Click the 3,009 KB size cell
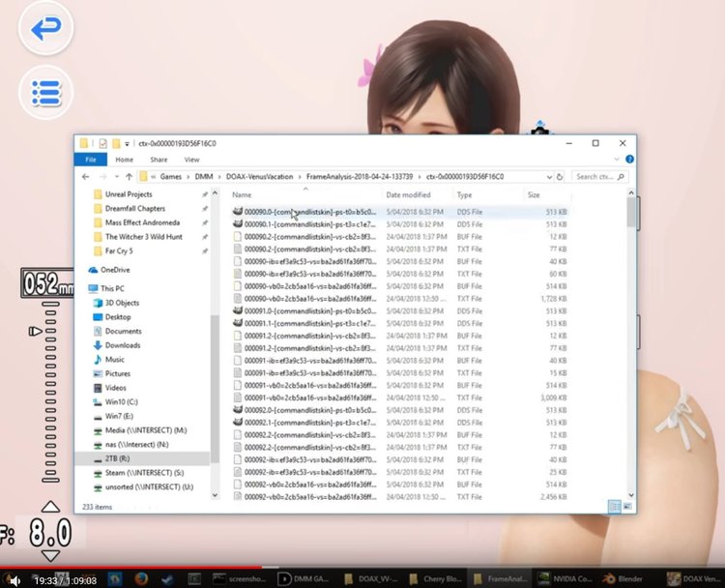The height and width of the screenshot is (588, 725). (x=554, y=397)
